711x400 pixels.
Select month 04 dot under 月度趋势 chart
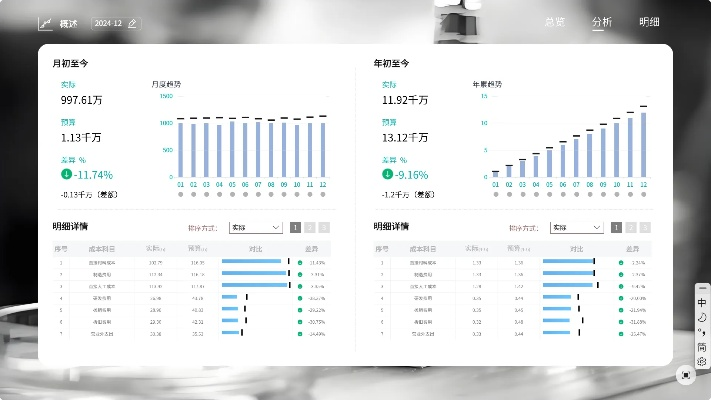click(219, 195)
